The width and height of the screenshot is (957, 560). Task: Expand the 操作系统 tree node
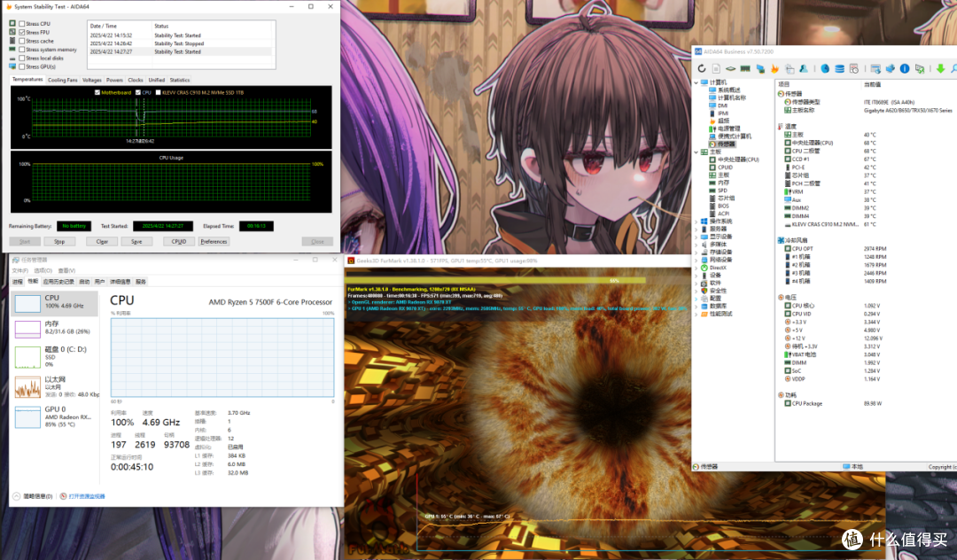(696, 222)
